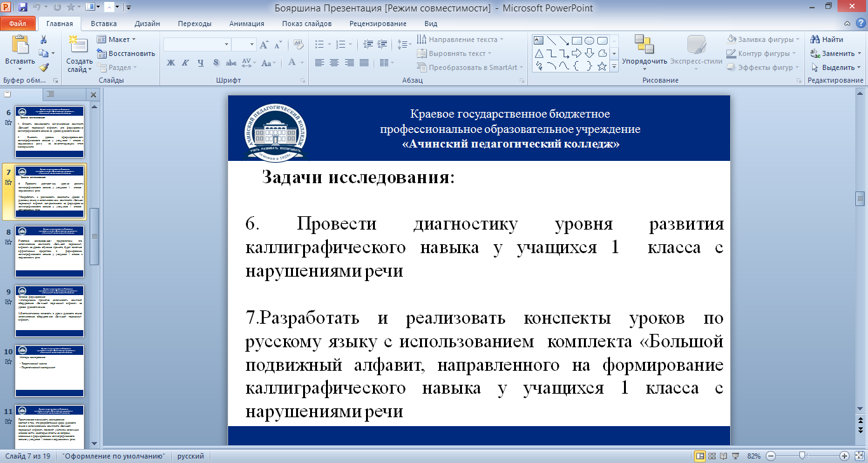
Task: Switch to the Показ слайдов tab
Action: coord(307,24)
